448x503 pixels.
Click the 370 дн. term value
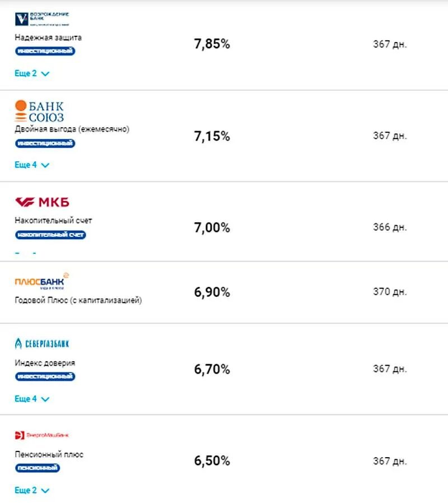coord(390,292)
